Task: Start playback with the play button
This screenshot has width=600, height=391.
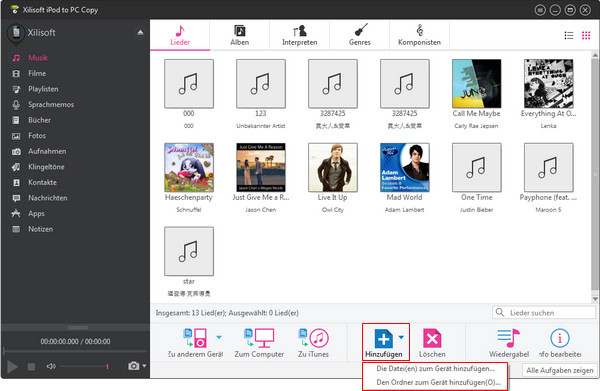Action: pyautogui.click(x=12, y=367)
